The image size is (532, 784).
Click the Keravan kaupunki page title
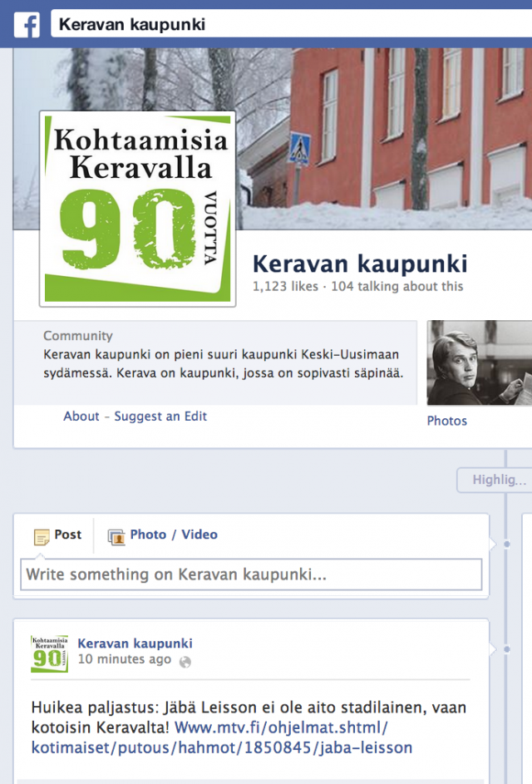(x=360, y=264)
